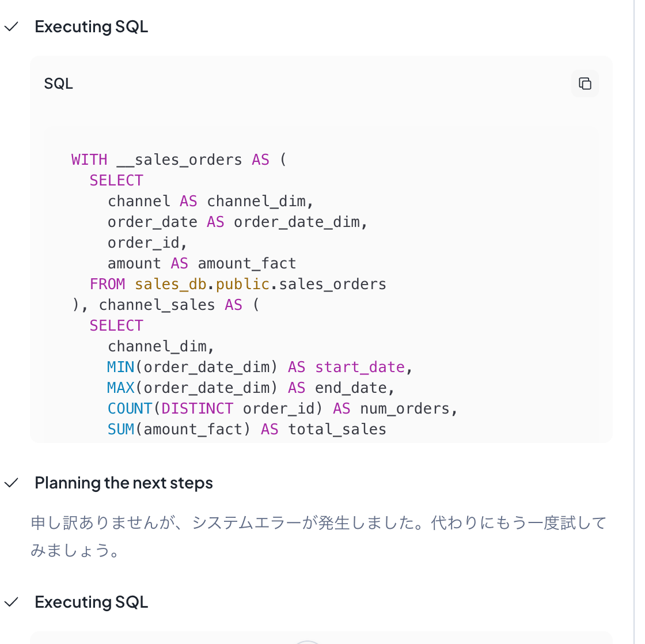The image size is (645, 644).
Task: Click the checkmark beside the first Executing SQL
Action: (x=12, y=26)
